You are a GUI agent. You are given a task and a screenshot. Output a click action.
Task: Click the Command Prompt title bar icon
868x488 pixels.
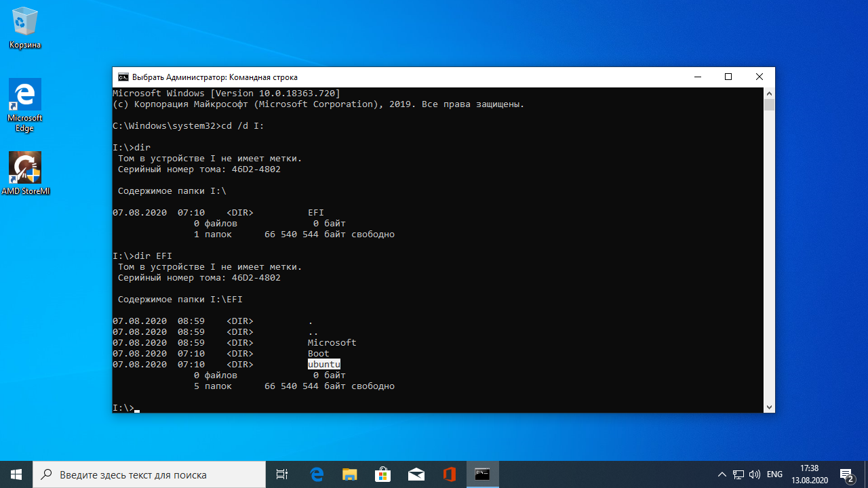click(123, 77)
